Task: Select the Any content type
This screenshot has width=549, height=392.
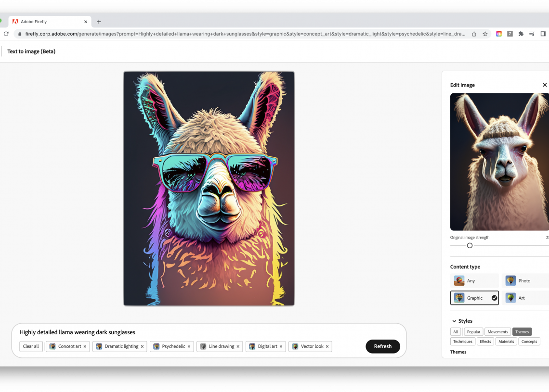Action: (474, 280)
